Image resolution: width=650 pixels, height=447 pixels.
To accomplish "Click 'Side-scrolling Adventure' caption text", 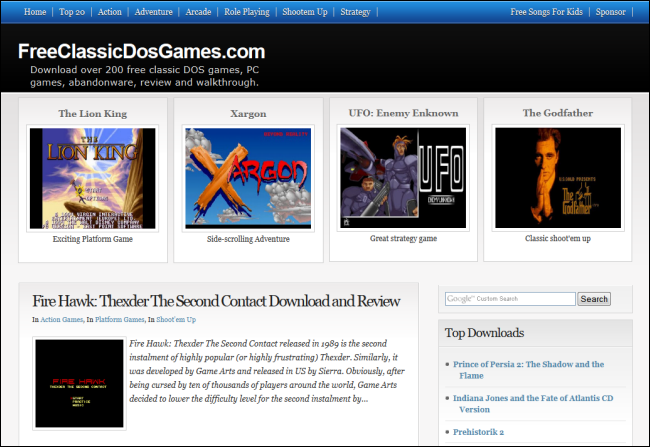I will 248,239.
